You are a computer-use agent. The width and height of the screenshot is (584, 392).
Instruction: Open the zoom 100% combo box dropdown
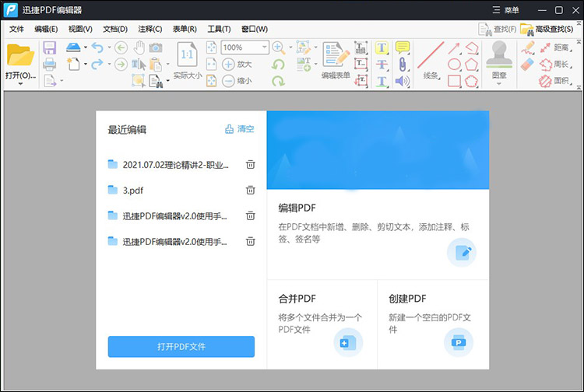[264, 47]
